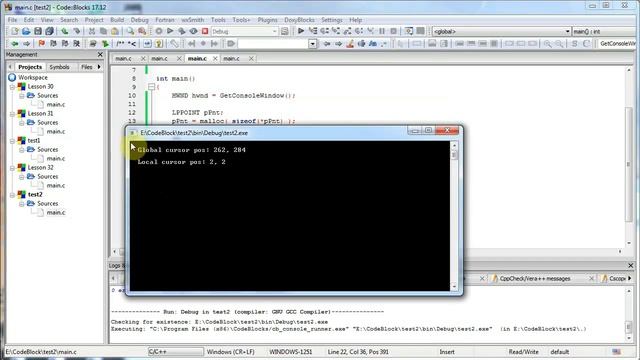Open debugging windows icon

[x=409, y=31]
